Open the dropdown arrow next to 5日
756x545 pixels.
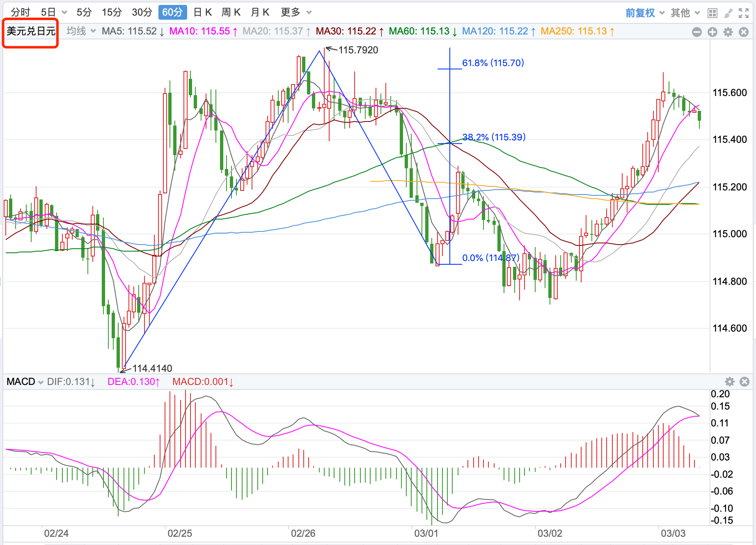click(x=64, y=12)
